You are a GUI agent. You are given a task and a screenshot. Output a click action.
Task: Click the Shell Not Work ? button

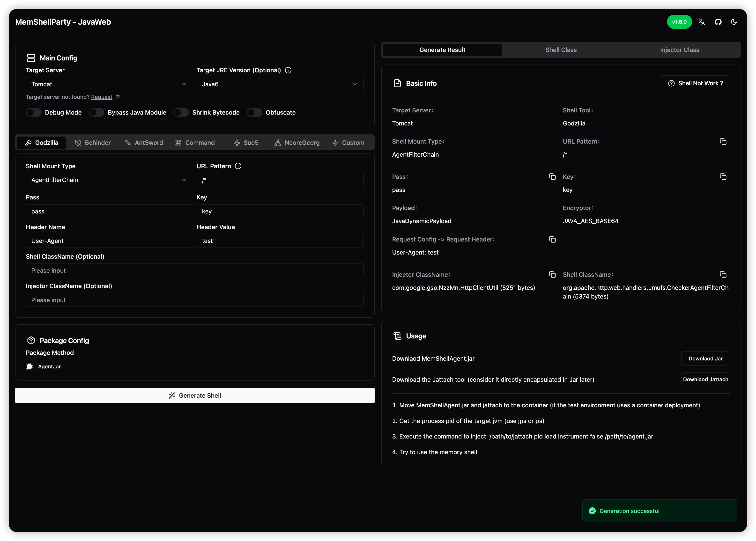point(695,83)
